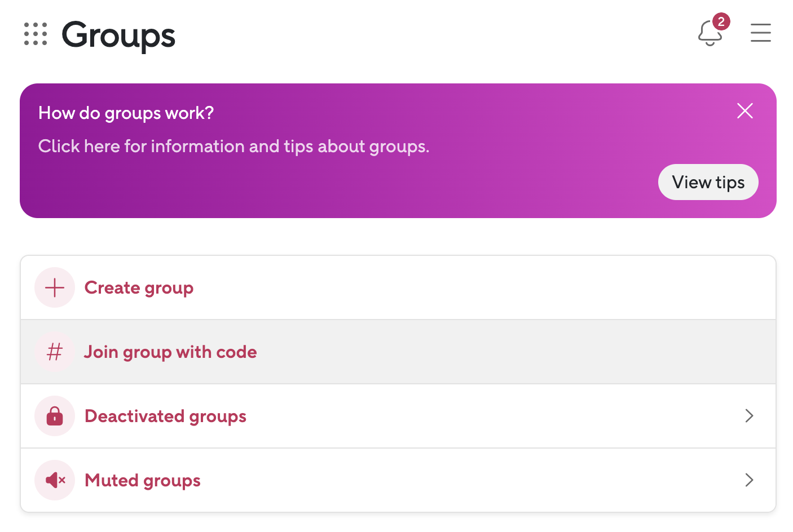Expand Deactivated groups using its chevron arrow
This screenshot has height=532, width=793.
click(749, 416)
